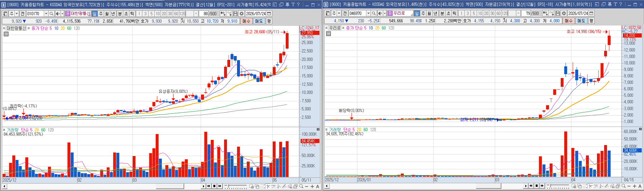Screen dimensions: 644x191
Task: Stop chart replay in left window
Action: coord(214,186)
